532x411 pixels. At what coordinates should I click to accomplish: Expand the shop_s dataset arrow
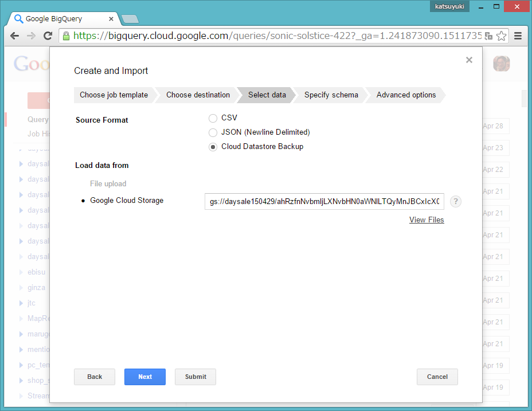[x=21, y=381]
